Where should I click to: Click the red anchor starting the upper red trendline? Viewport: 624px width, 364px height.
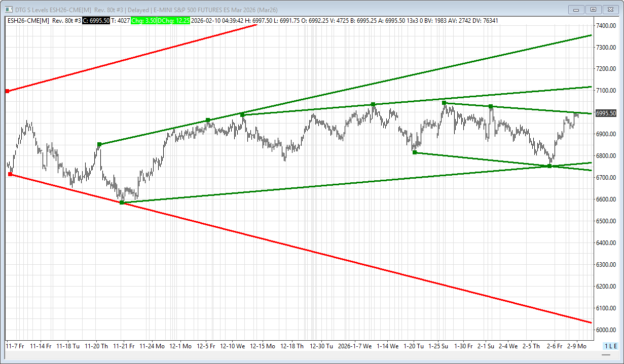[7, 91]
